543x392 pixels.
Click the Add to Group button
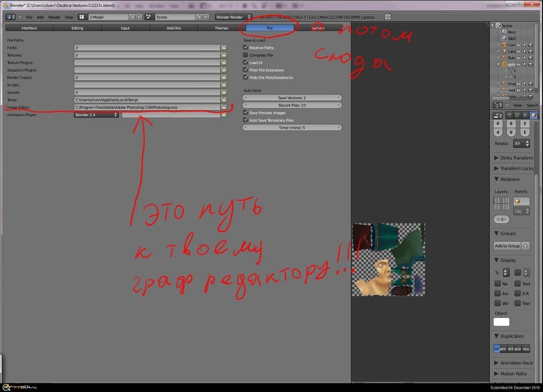507,246
